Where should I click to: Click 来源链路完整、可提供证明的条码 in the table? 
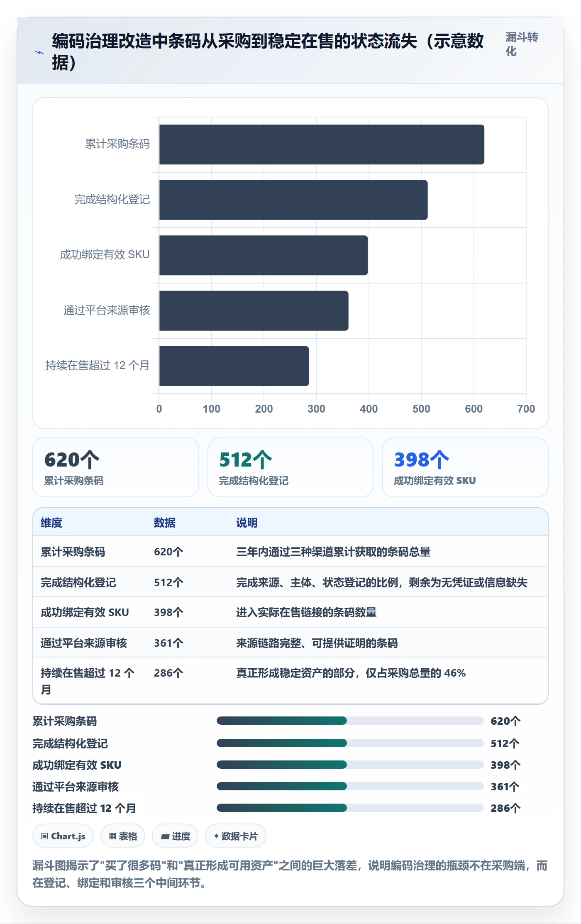[x=317, y=643]
